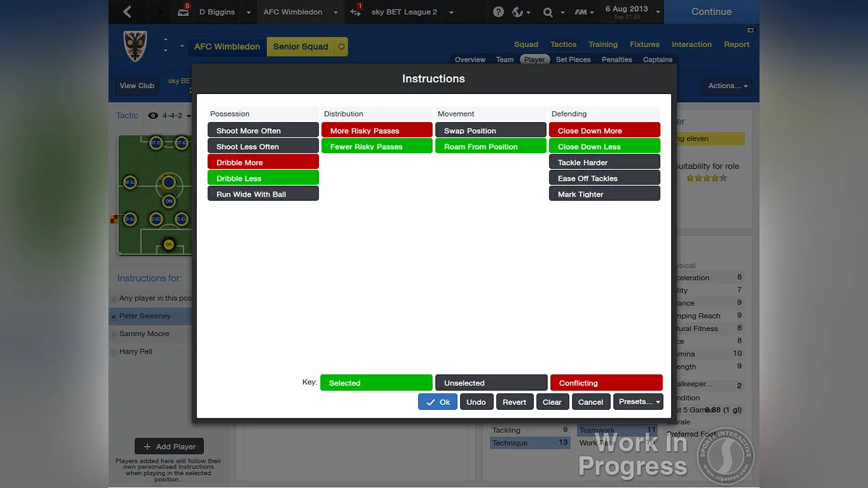
Task: Select the central midfield circle on pitch
Action: pos(169,181)
